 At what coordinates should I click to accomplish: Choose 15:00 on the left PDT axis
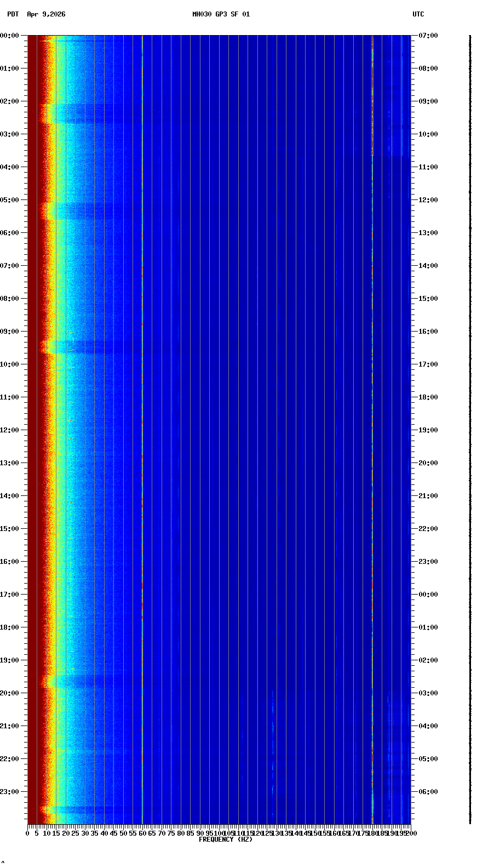pyautogui.click(x=10, y=529)
